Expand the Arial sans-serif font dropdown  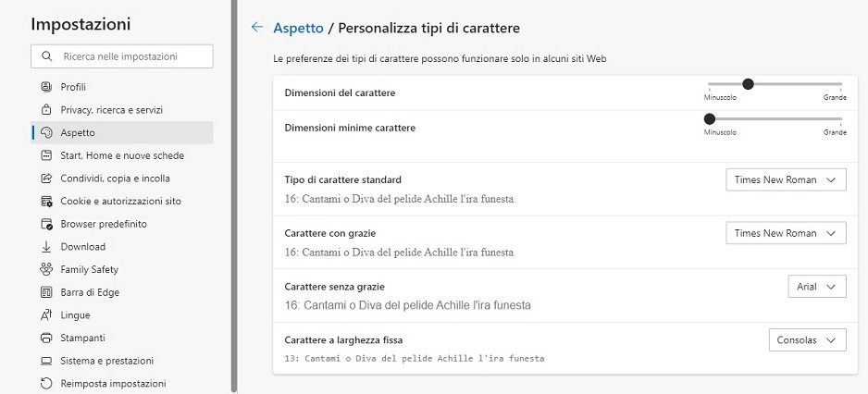817,287
